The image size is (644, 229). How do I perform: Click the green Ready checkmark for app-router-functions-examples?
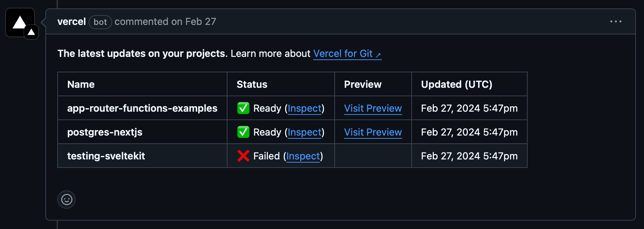243,108
